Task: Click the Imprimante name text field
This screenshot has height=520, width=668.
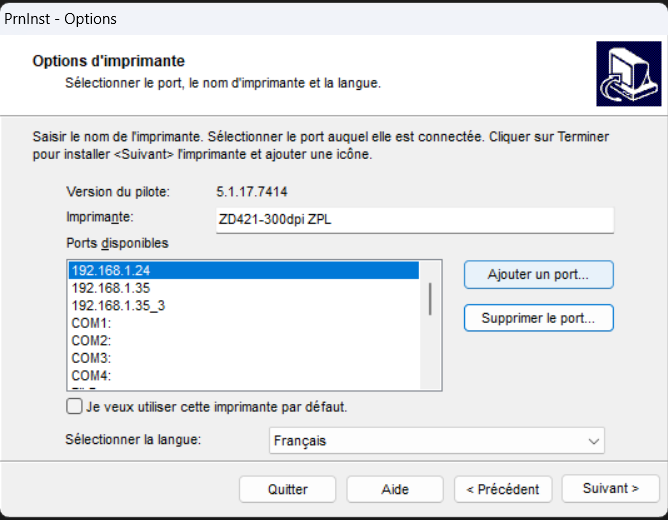Action: tap(414, 220)
